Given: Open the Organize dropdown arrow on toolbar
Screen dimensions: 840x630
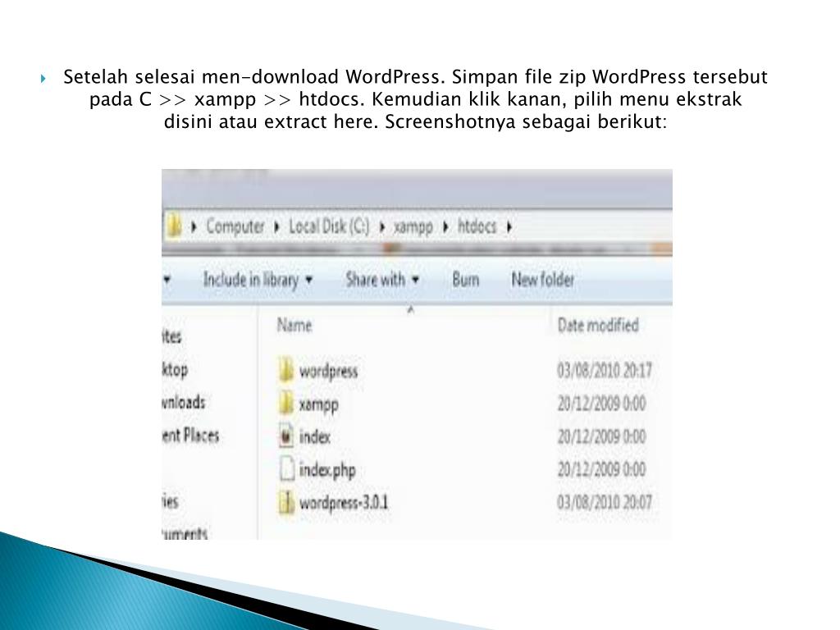Looking at the screenshot, I should tap(167, 280).
